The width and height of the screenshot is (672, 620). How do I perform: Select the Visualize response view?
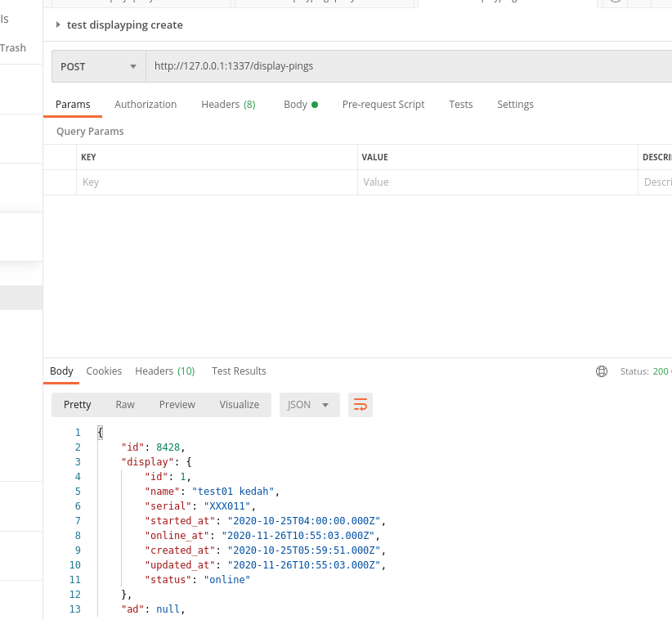point(239,405)
